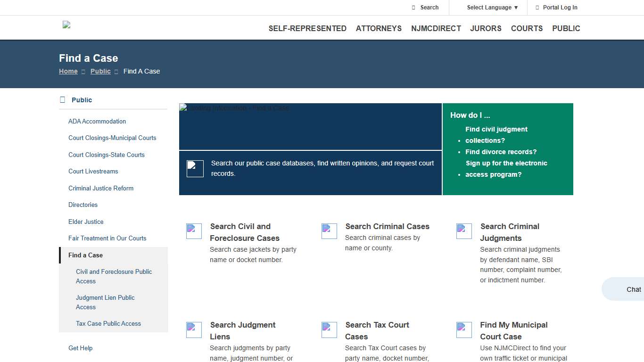Click the icon beside the banner description text
This screenshot has width=644, height=362.
tap(195, 168)
